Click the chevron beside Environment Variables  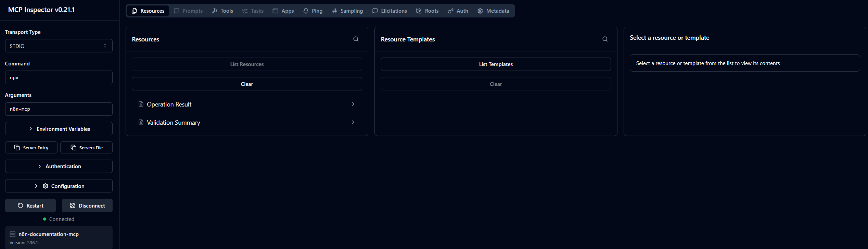click(x=31, y=129)
